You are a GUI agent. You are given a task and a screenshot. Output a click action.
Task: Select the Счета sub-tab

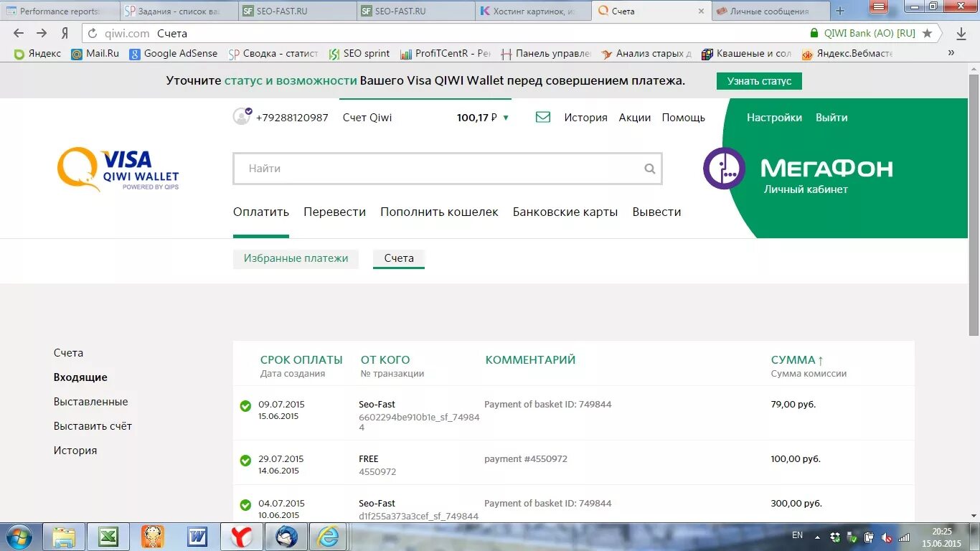399,258
